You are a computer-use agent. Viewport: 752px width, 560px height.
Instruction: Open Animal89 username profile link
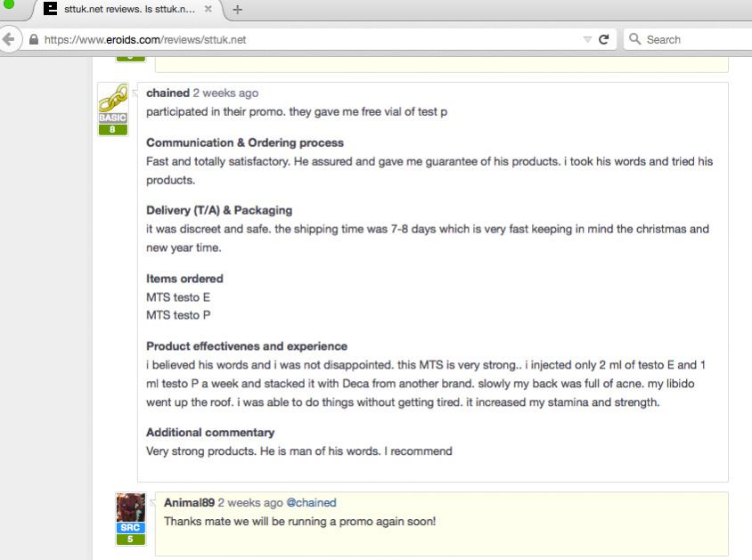[x=189, y=502]
